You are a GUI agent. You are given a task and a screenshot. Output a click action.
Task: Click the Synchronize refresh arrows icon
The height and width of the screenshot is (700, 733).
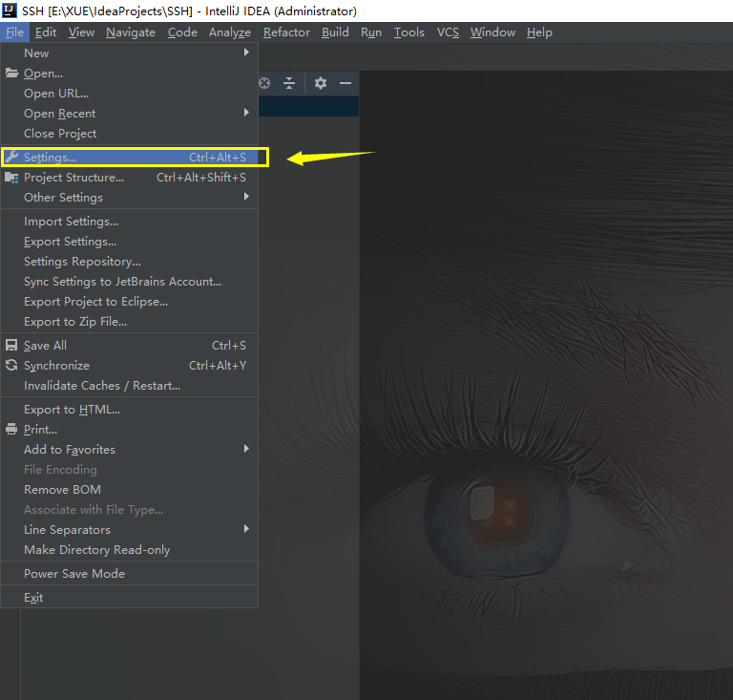pos(11,365)
